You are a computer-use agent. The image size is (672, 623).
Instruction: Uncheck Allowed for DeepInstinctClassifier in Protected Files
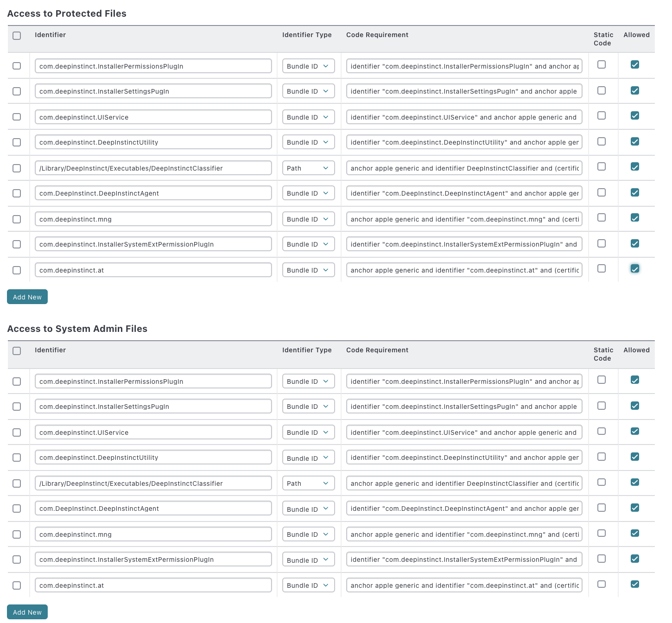pyautogui.click(x=635, y=166)
